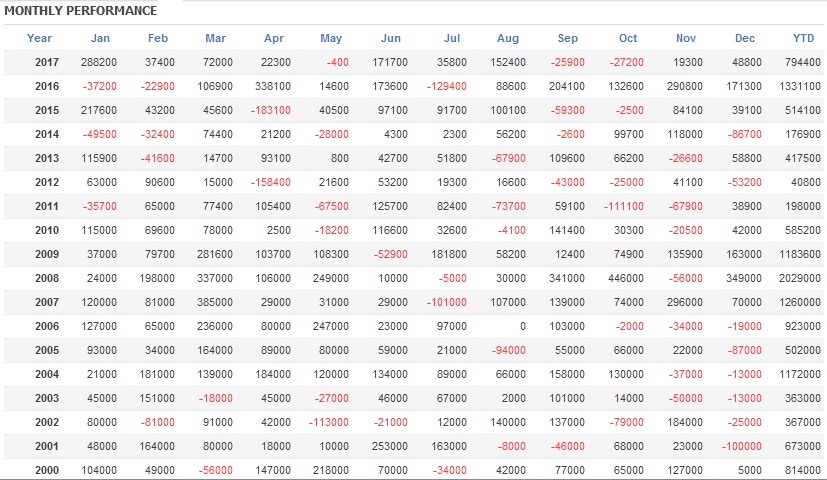Select the May column header
The width and height of the screenshot is (827, 480).
(331, 39)
